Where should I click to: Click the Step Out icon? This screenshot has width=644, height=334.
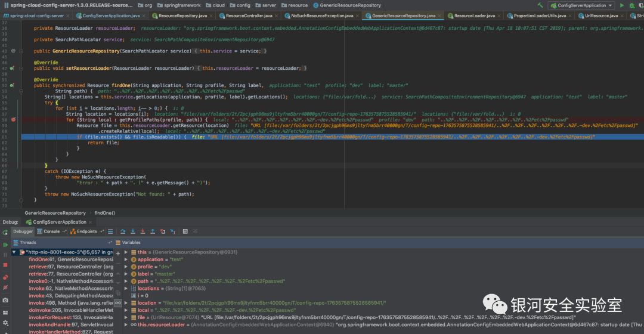(153, 231)
